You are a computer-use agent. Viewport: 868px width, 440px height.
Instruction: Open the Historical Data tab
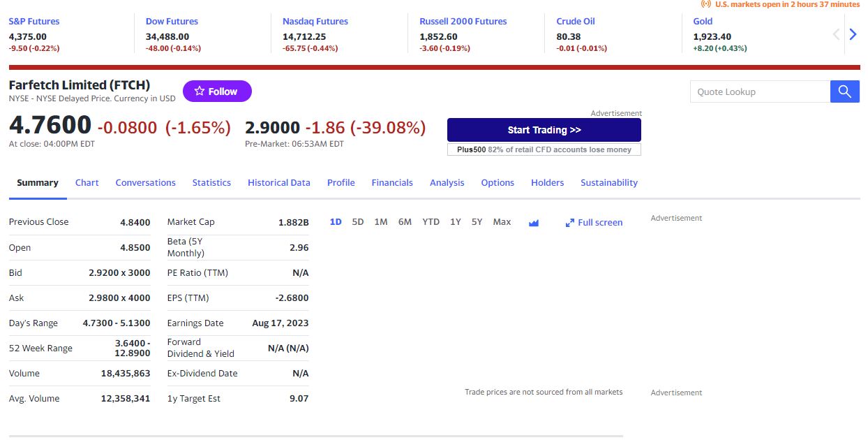278,183
